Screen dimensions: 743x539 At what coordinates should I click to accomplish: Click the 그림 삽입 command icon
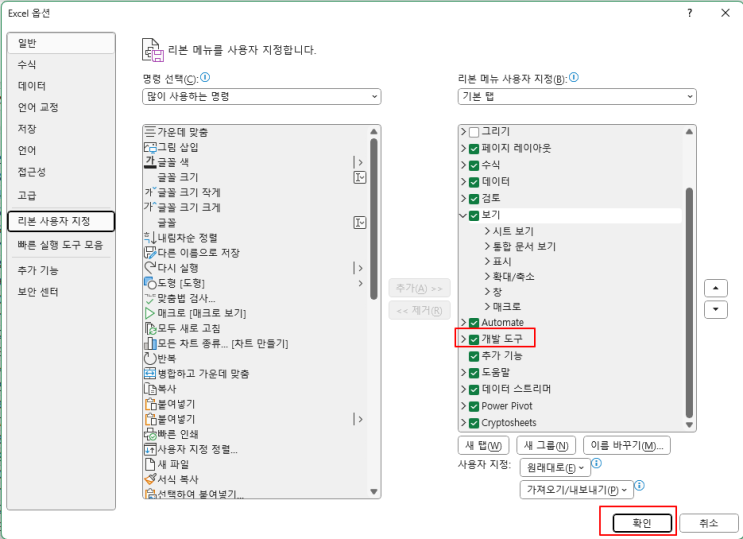point(150,147)
